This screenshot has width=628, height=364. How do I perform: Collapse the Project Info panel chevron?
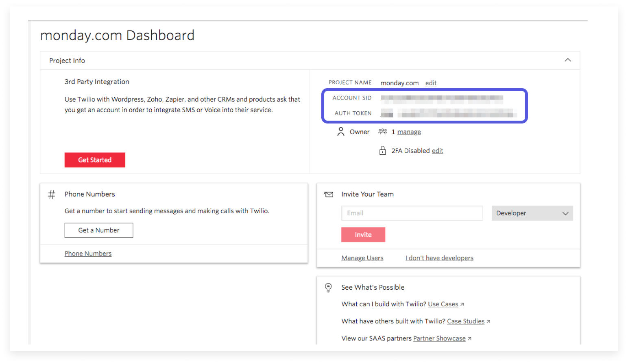coord(568,60)
